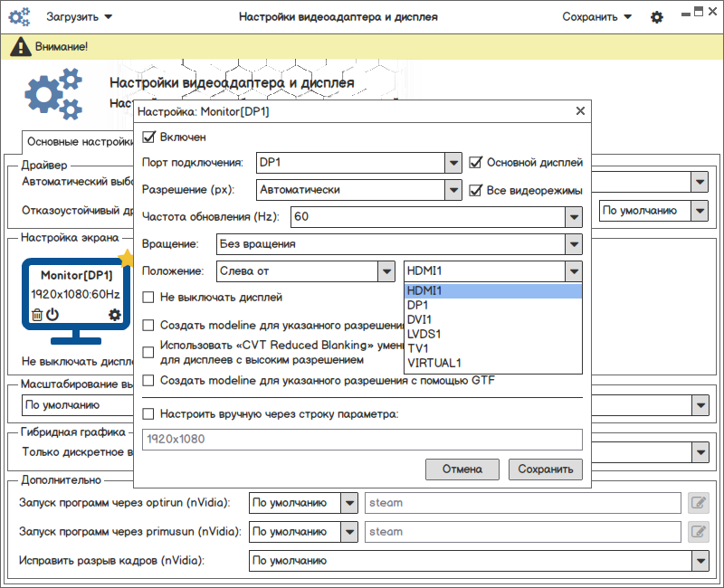724x588 pixels.
Task: Toggle the "Основной дисплей" checkbox
Action: [x=477, y=163]
